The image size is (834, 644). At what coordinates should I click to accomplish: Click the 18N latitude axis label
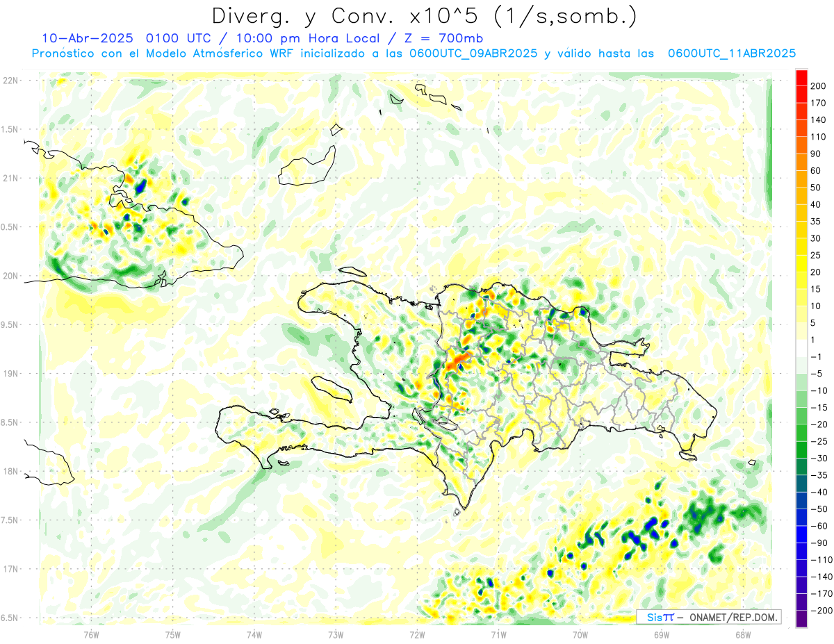[10, 471]
